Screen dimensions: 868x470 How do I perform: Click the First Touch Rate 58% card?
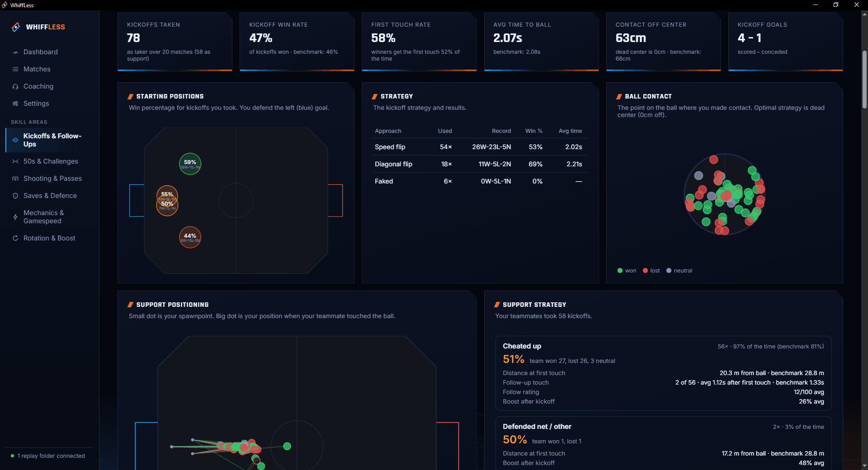point(419,42)
